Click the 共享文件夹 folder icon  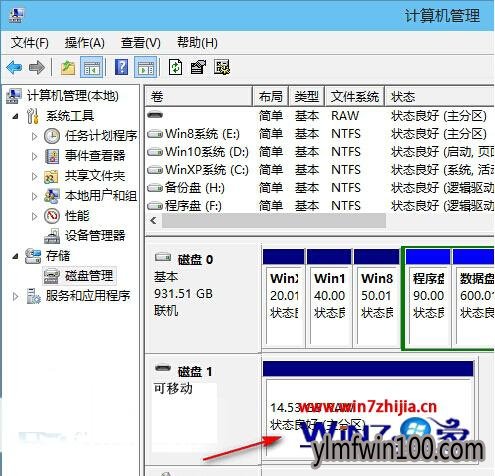51,177
